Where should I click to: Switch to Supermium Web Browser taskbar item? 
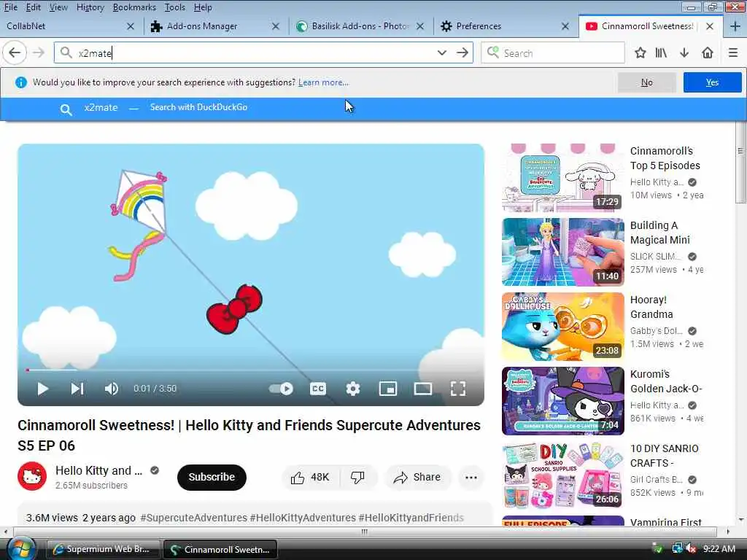point(103,549)
